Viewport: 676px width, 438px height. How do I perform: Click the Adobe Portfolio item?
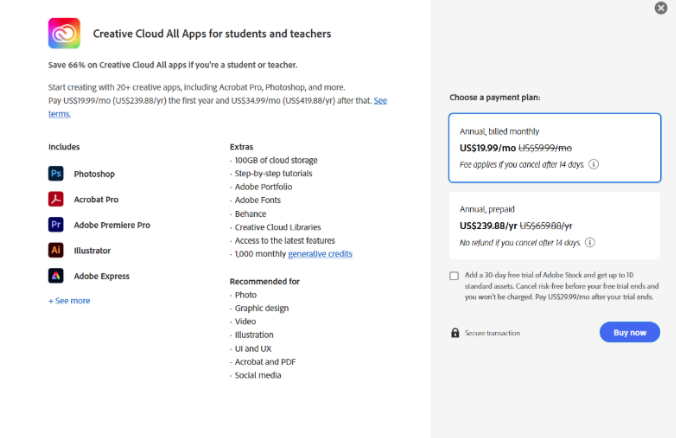click(x=263, y=187)
